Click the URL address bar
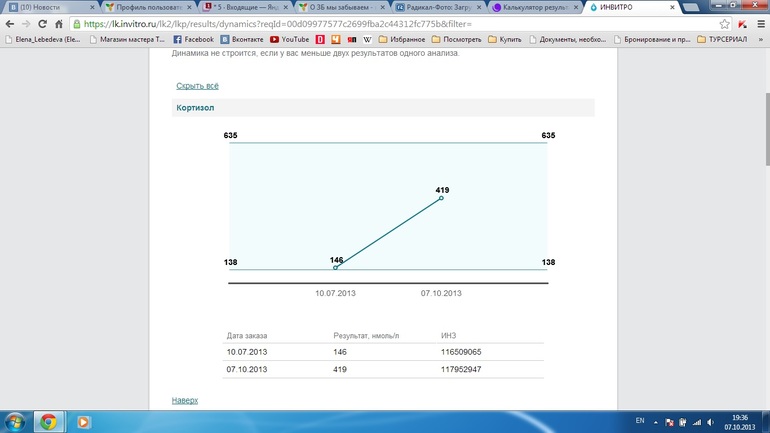Screen dimensions: 770x433 pos(398,24)
